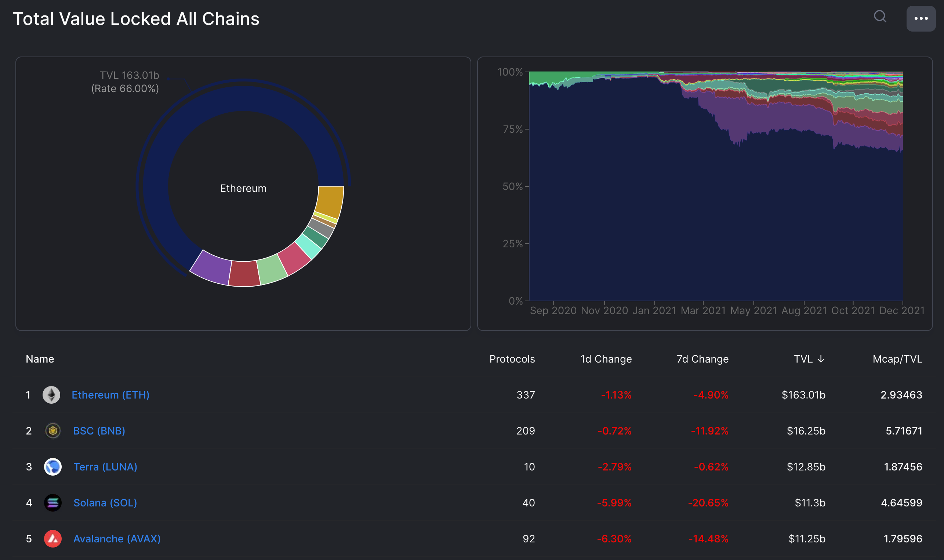This screenshot has height=560, width=944.
Task: Click Terra Mcap/TVL value 1.87456
Action: pyautogui.click(x=903, y=467)
